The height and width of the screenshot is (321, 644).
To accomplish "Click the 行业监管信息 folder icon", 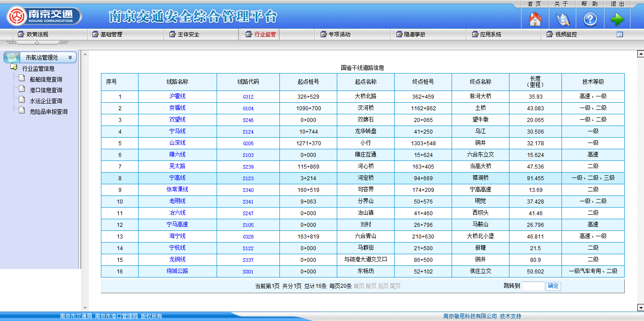I will pos(14,68).
